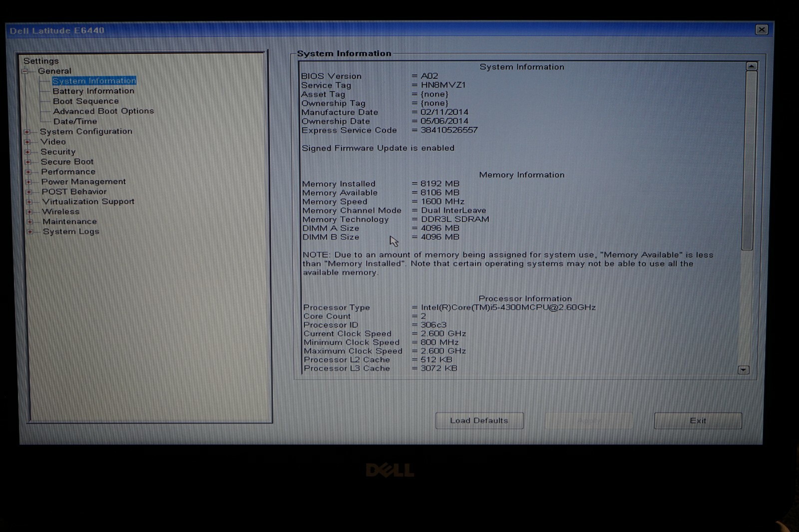This screenshot has height=532, width=799.
Task: Open Boot Sequence settings
Action: tap(86, 101)
